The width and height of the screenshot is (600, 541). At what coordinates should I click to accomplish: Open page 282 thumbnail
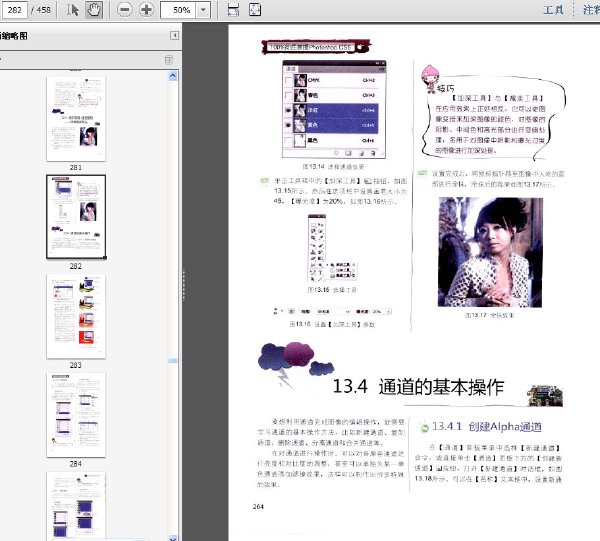76,217
